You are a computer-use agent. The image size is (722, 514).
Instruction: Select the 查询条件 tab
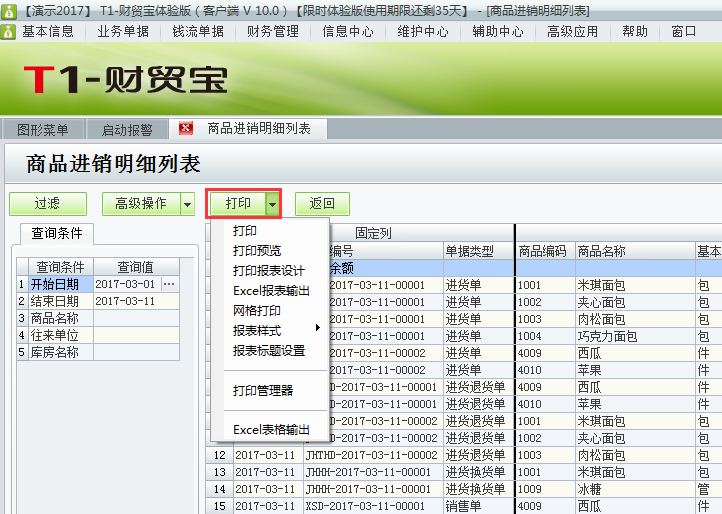click(x=57, y=233)
